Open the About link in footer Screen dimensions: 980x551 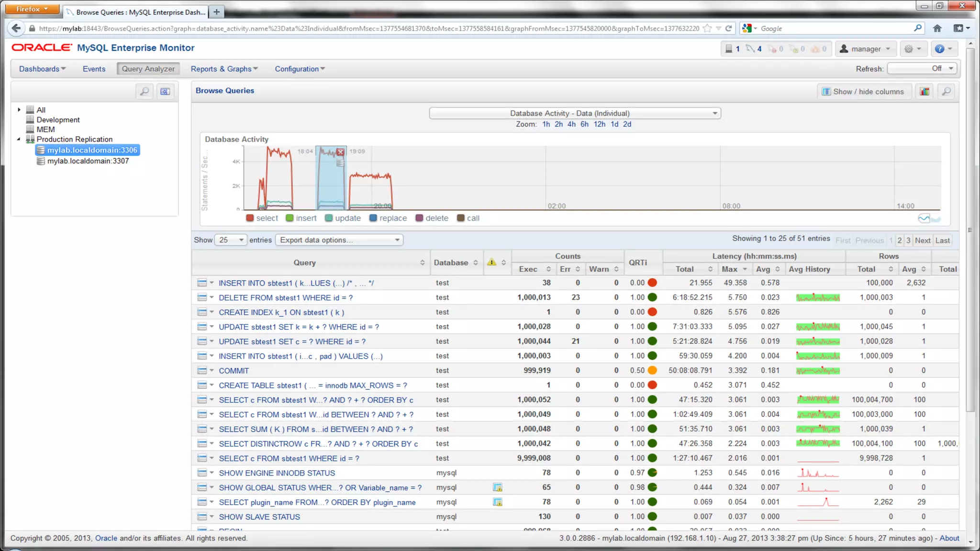click(949, 538)
